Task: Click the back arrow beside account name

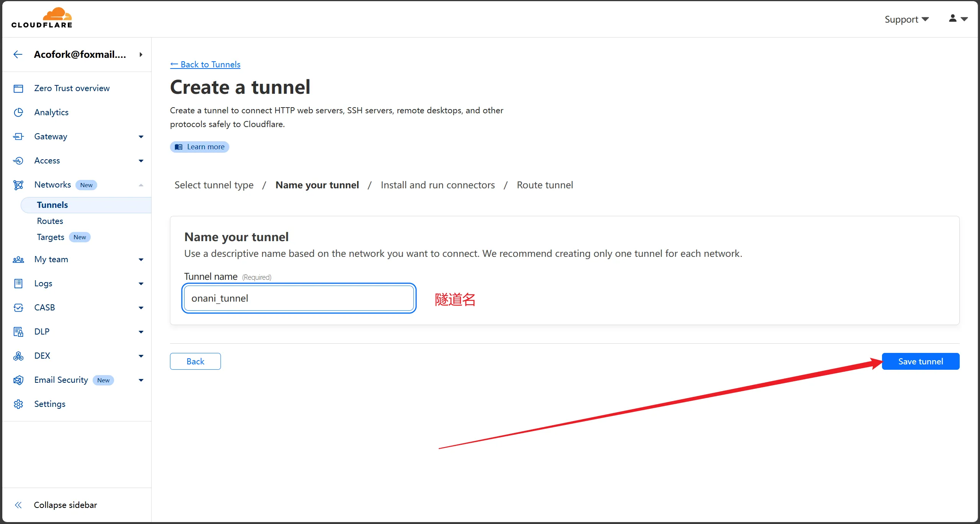Action: click(x=18, y=54)
